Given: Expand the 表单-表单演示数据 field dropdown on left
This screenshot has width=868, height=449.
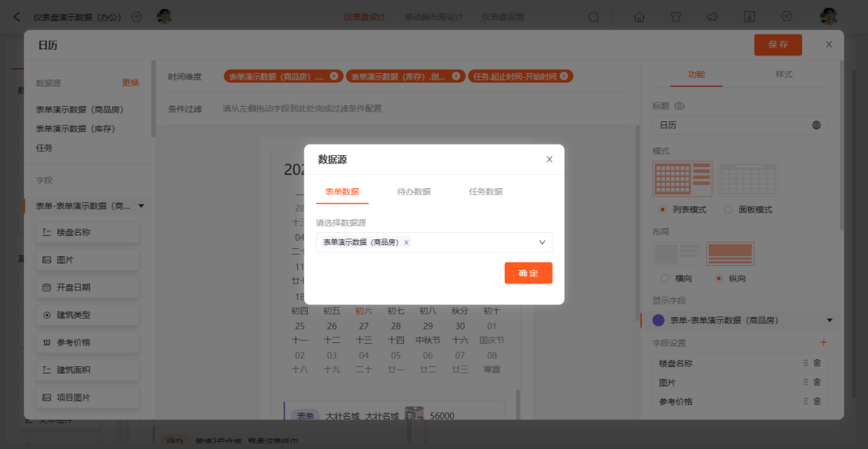Looking at the screenshot, I should point(141,206).
